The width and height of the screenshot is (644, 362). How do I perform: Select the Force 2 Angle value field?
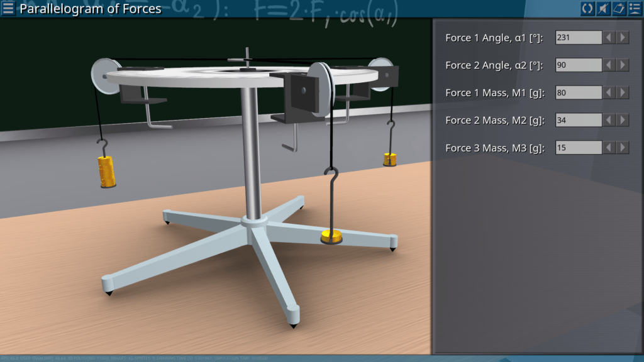[579, 65]
